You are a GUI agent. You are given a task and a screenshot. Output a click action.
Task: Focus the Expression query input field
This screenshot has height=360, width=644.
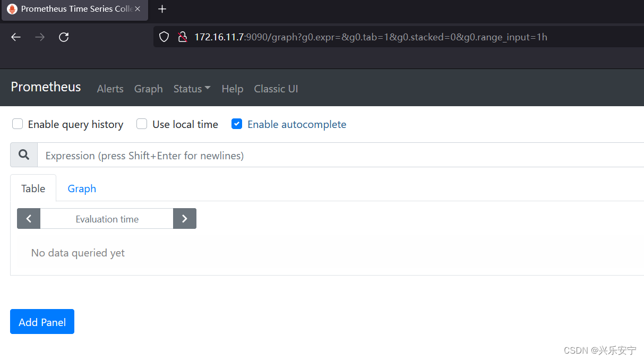click(x=340, y=155)
